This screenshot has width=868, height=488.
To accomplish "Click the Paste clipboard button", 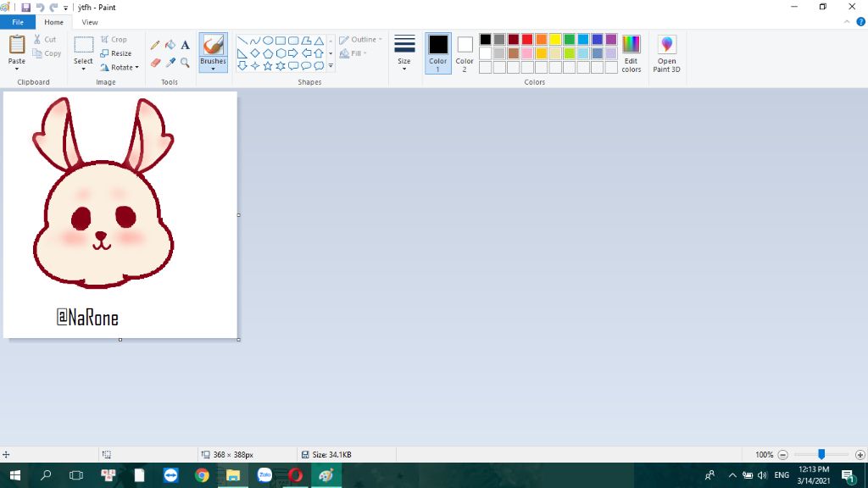I will tap(17, 46).
